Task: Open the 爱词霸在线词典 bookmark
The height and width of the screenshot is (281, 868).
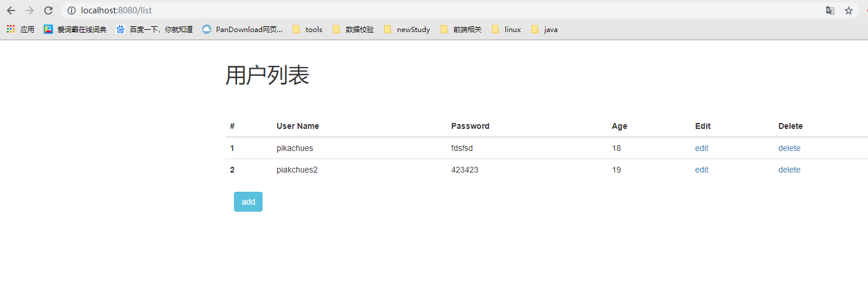Action: [75, 29]
